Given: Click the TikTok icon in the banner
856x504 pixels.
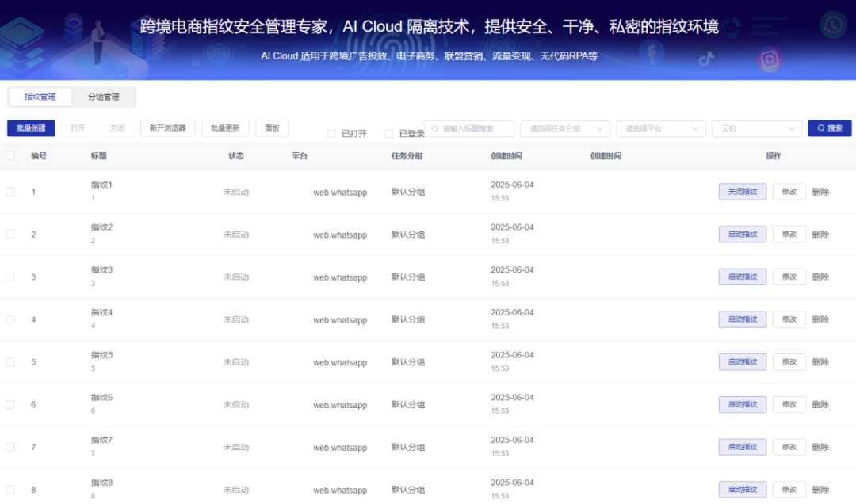Looking at the screenshot, I should click(x=706, y=58).
